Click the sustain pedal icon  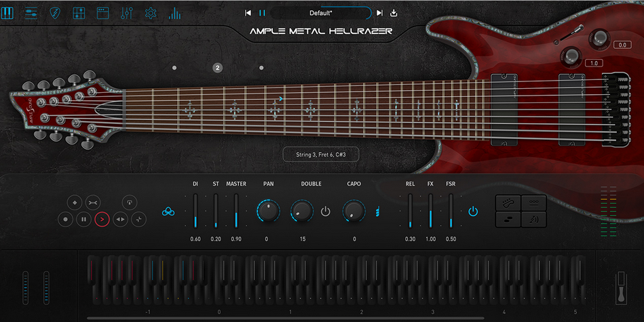pyautogui.click(x=621, y=288)
